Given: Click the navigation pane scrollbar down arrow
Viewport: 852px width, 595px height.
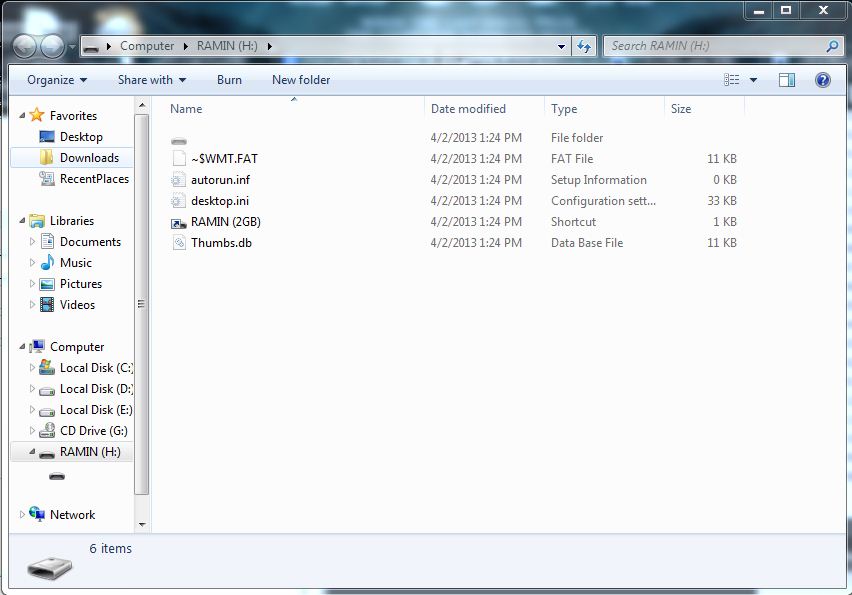Looking at the screenshot, I should pyautogui.click(x=141, y=523).
